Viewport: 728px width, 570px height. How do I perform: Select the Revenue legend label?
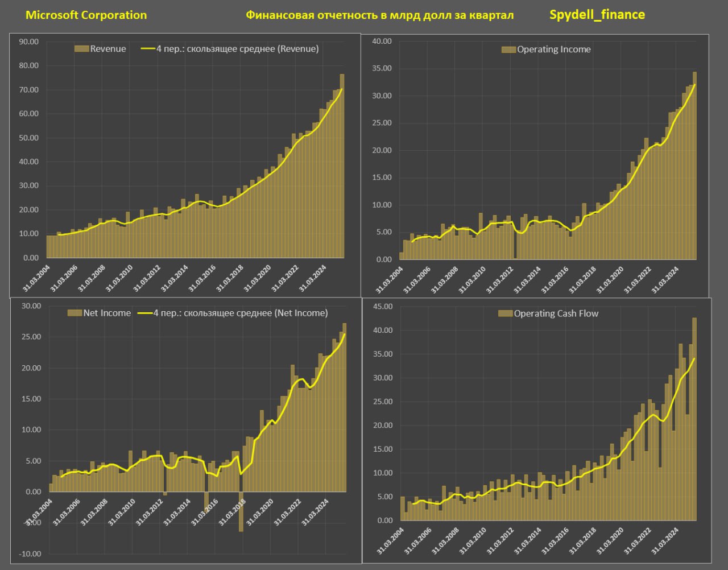(x=108, y=49)
